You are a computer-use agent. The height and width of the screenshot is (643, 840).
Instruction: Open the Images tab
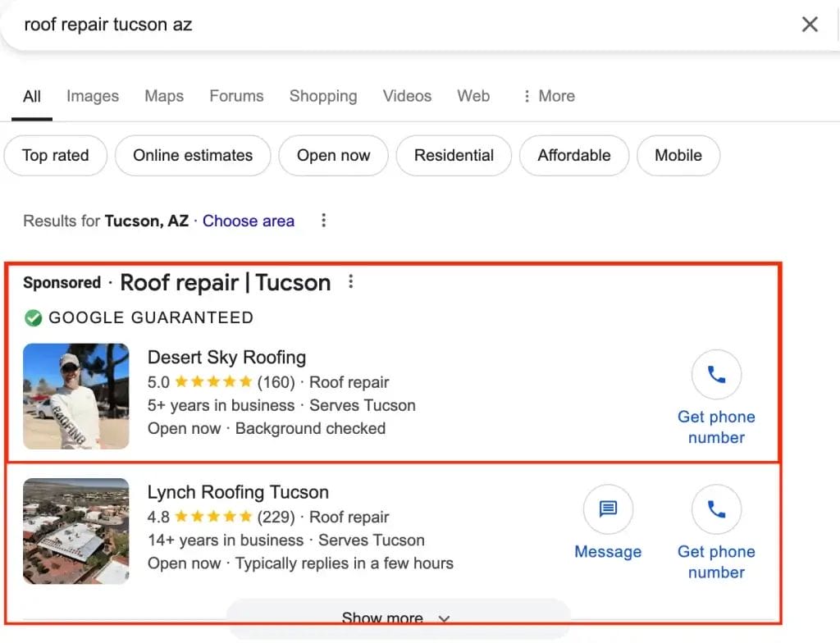[92, 96]
